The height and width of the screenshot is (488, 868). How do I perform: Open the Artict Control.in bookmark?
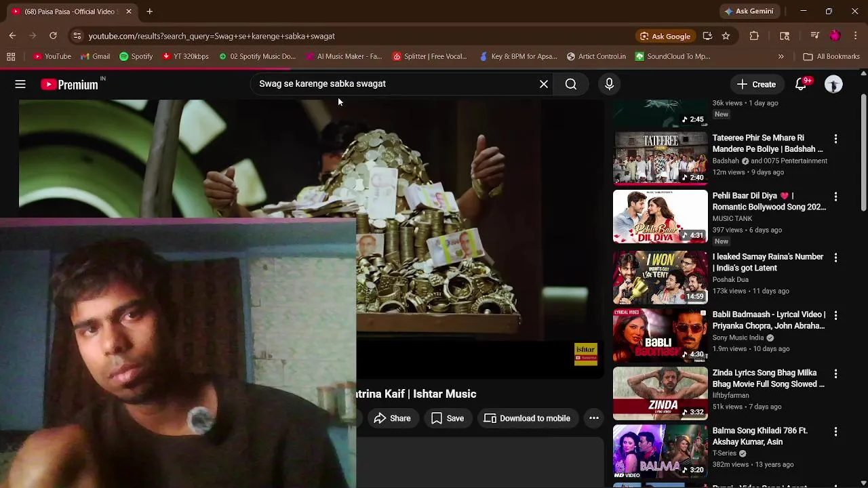(x=596, y=57)
